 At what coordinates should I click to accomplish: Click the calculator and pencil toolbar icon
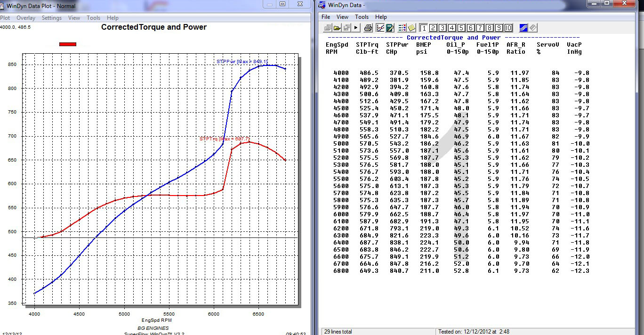[x=390, y=28]
